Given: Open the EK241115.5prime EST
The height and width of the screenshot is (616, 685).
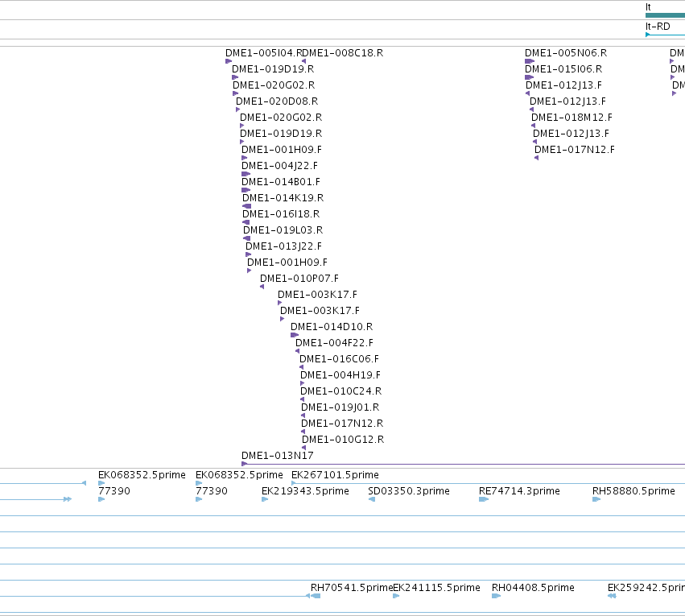Looking at the screenshot, I should 437,588.
